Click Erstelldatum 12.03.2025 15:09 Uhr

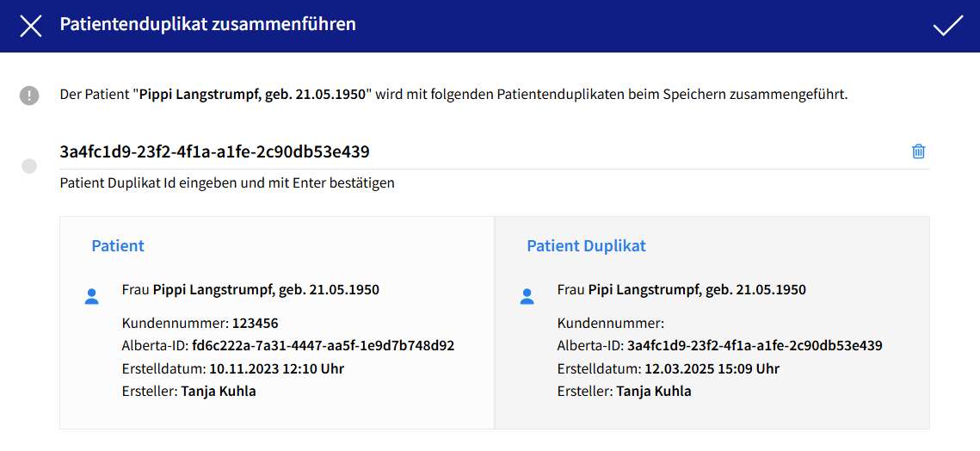point(668,368)
